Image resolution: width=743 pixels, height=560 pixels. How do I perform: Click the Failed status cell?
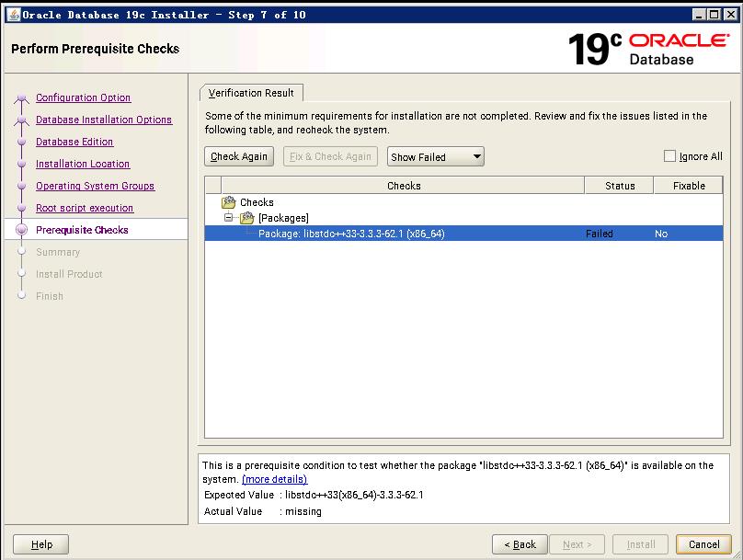pos(600,234)
